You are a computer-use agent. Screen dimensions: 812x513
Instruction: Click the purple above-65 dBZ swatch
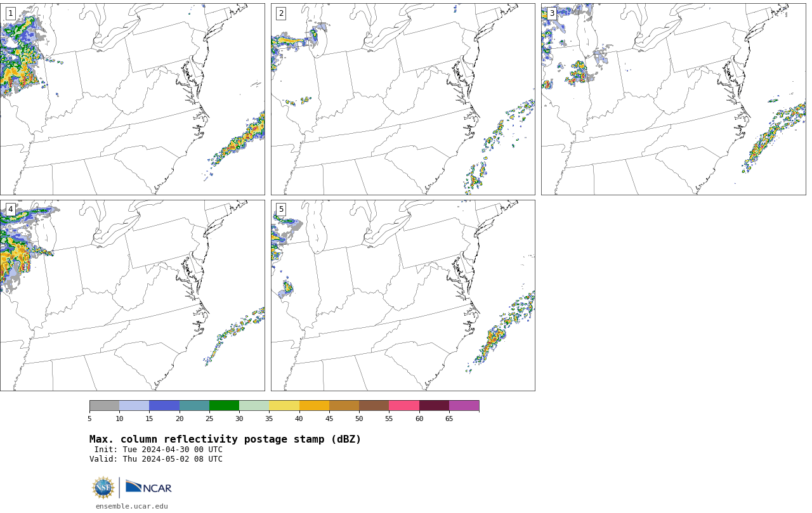tap(464, 406)
